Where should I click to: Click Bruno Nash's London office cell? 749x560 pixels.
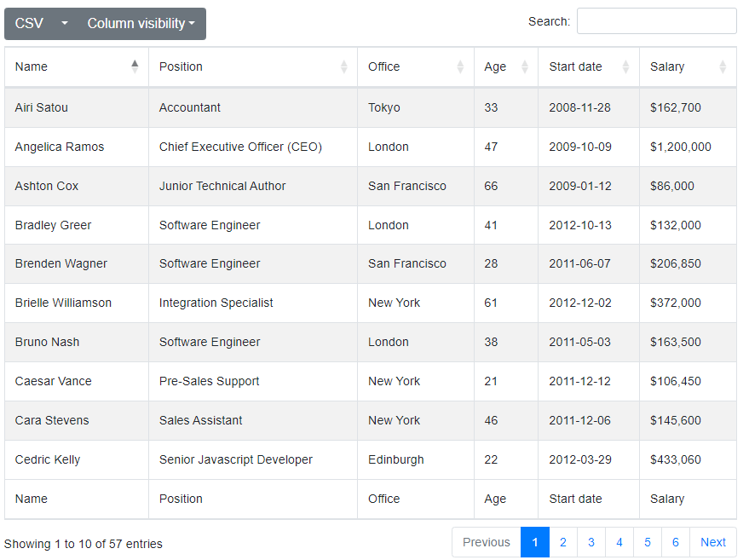tap(416, 342)
